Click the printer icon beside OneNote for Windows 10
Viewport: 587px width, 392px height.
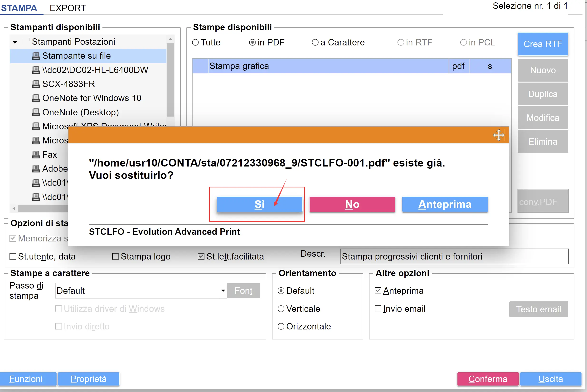pyautogui.click(x=36, y=98)
